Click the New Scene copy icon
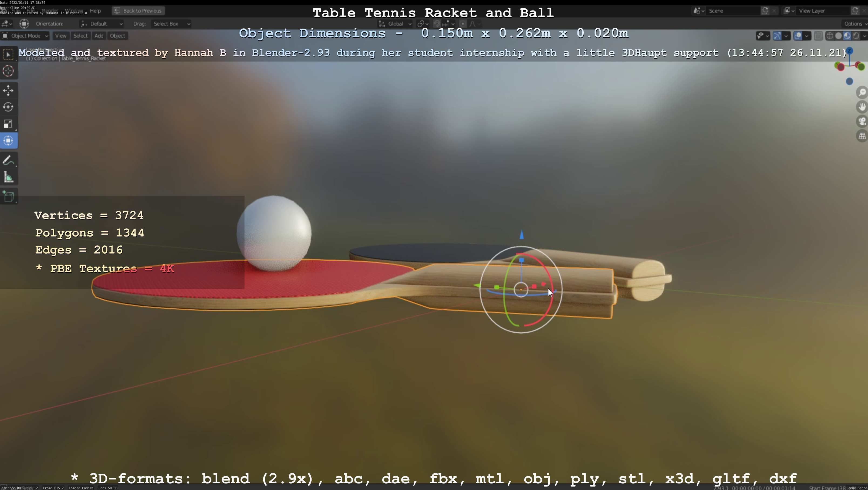Image resolution: width=868 pixels, height=490 pixels. 765,11
